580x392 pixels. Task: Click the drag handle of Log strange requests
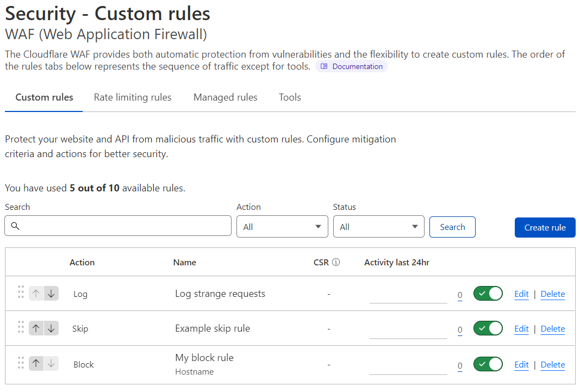(x=20, y=293)
